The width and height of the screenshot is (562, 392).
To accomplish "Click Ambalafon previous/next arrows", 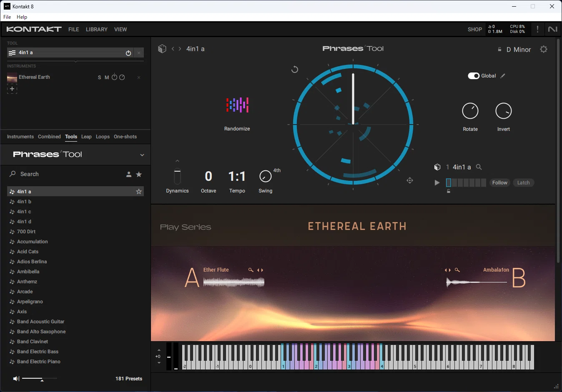I will point(448,270).
